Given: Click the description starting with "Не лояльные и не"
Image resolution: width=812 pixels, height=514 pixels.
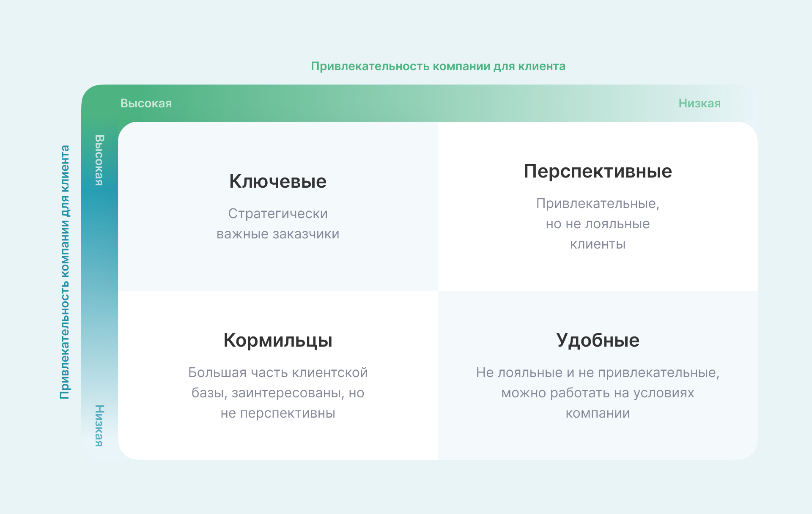Looking at the screenshot, I should [x=598, y=393].
